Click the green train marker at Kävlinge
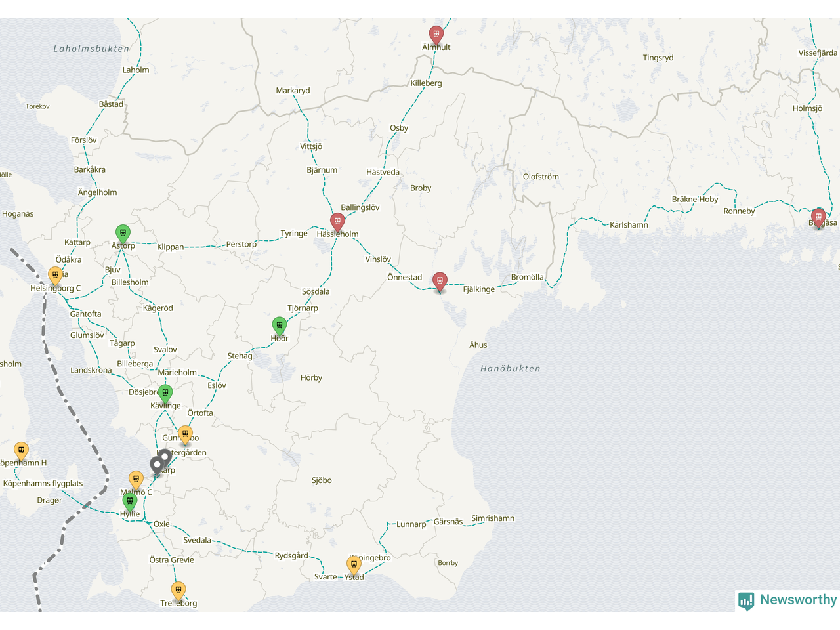Screen dimensions: 840x630 165,394
